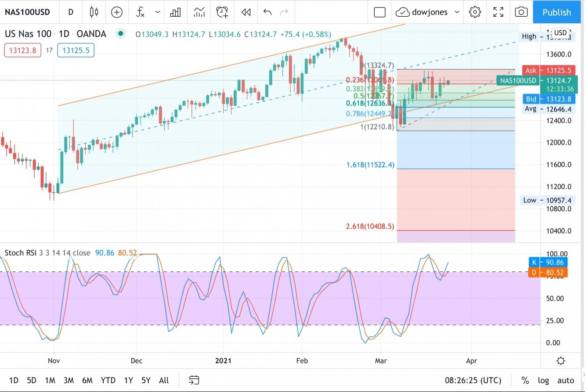Screen dimensions: 585x392
Task: Open chart settings gear icon
Action: (x=475, y=12)
